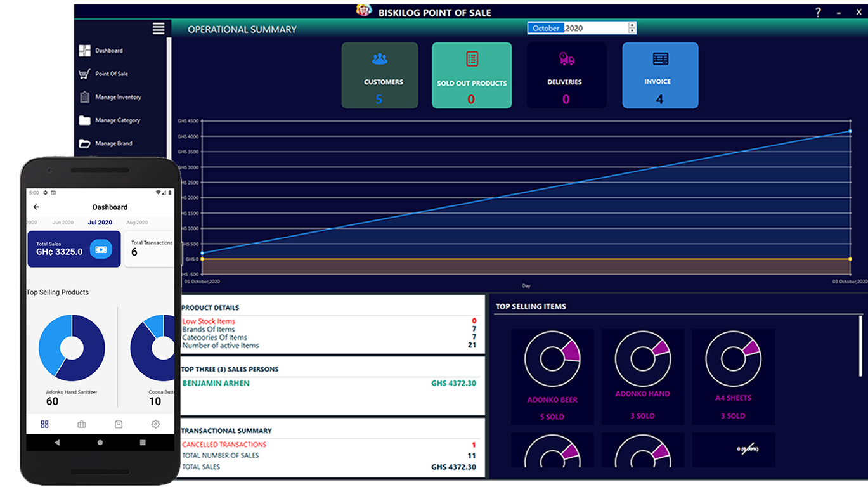Screen dimensions: 868x487
Task: Click the month spinner down arrow
Action: click(x=632, y=30)
